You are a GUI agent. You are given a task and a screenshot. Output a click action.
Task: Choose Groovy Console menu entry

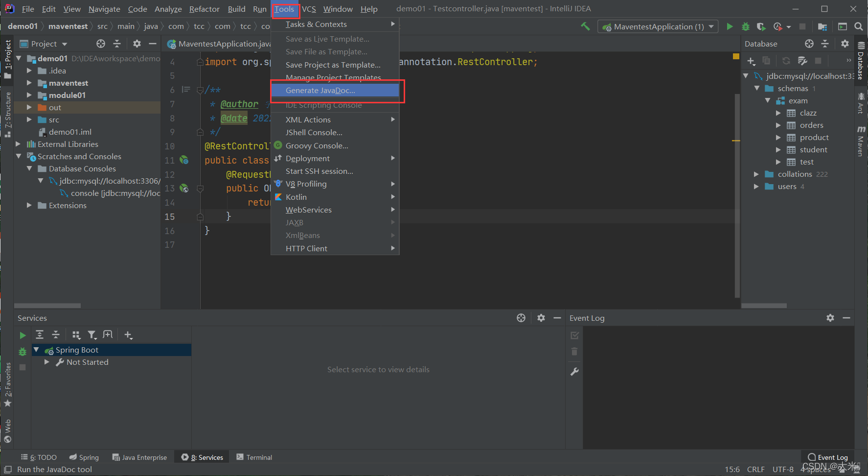[335, 145]
